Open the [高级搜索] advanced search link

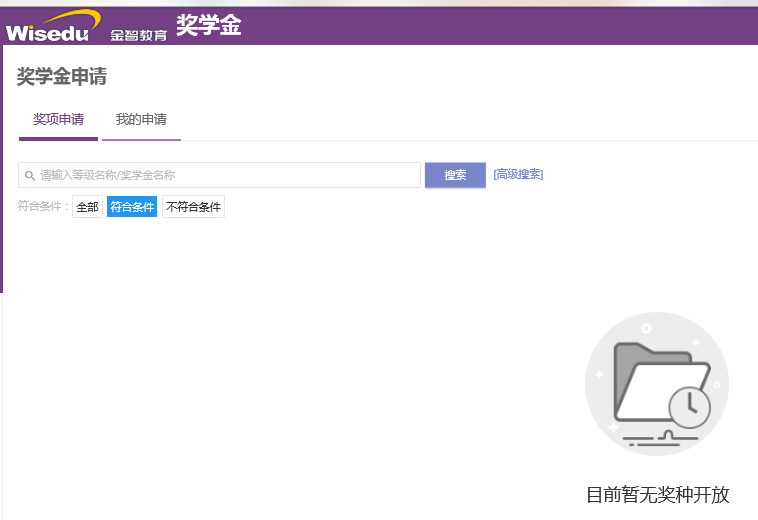coord(518,174)
